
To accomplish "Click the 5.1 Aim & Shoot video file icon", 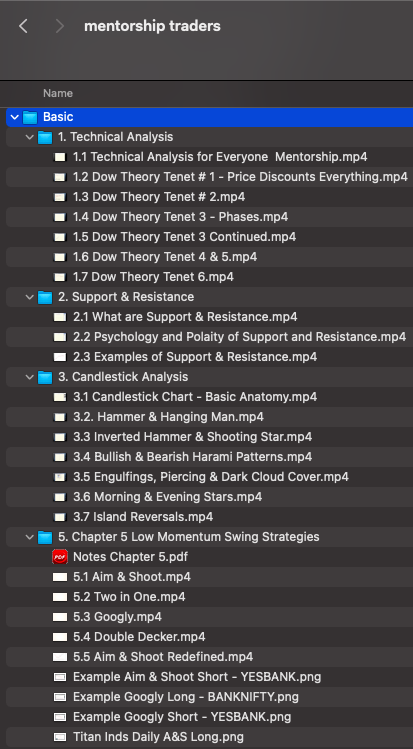I will (60, 577).
